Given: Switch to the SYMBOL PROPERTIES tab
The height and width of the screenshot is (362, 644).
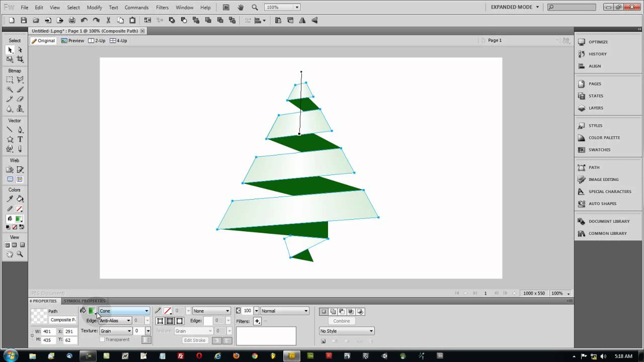Looking at the screenshot, I should [x=84, y=301].
